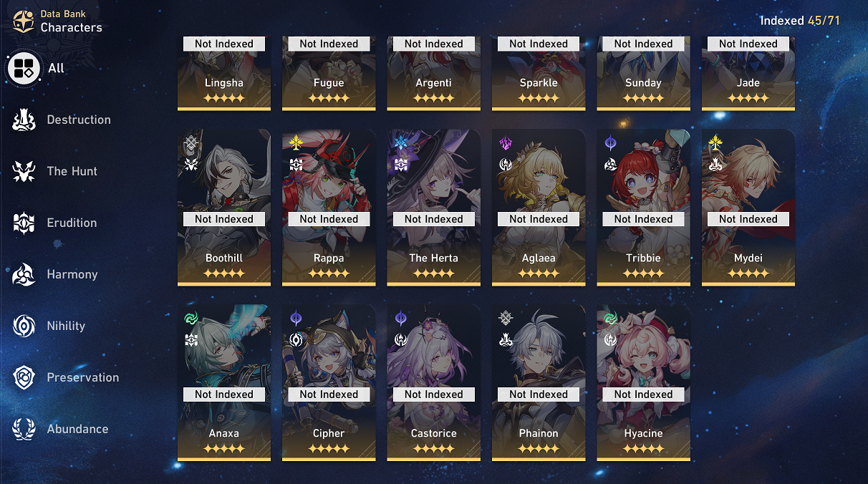The image size is (868, 484).
Task: Open the Data Bank logo icon
Action: click(24, 21)
